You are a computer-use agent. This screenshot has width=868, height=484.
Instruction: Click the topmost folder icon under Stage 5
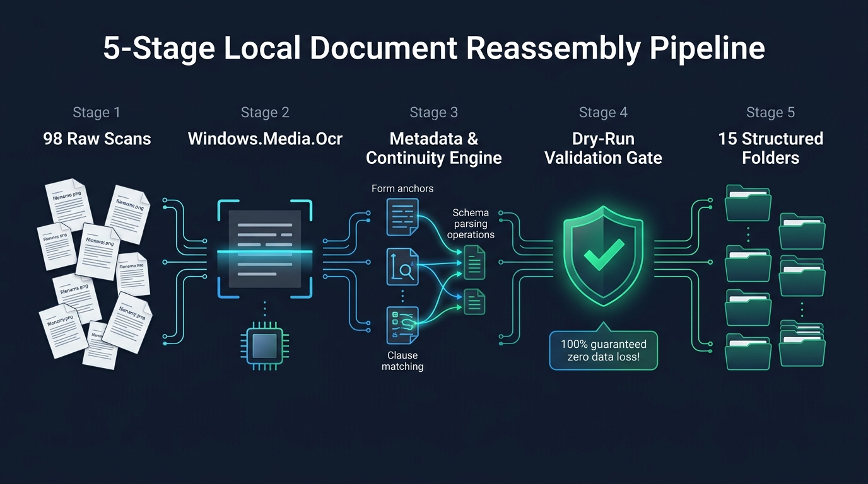click(748, 202)
